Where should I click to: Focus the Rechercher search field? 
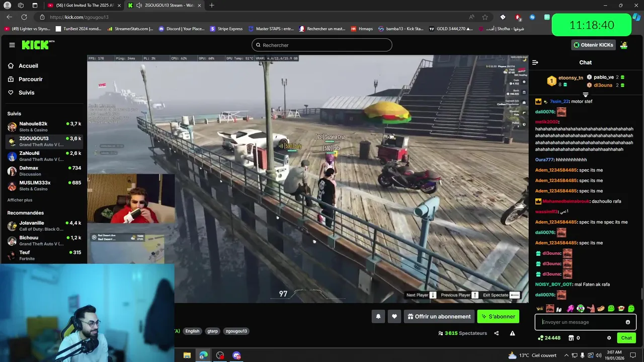point(321,45)
